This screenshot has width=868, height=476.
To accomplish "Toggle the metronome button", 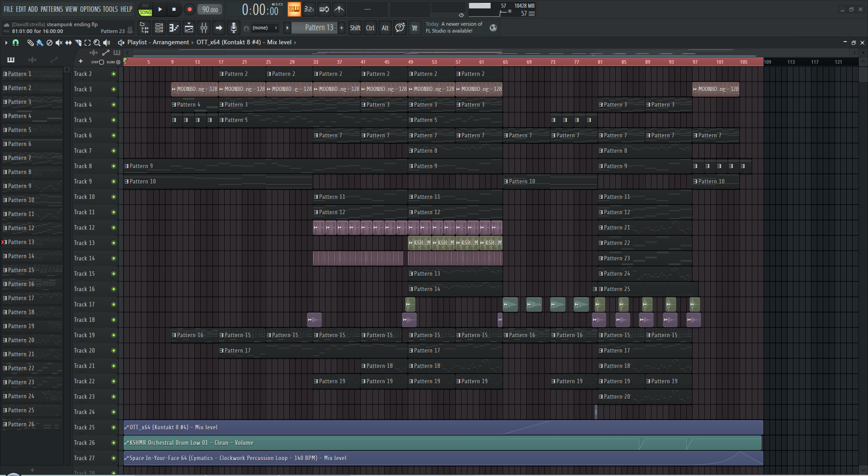I will [x=339, y=9].
